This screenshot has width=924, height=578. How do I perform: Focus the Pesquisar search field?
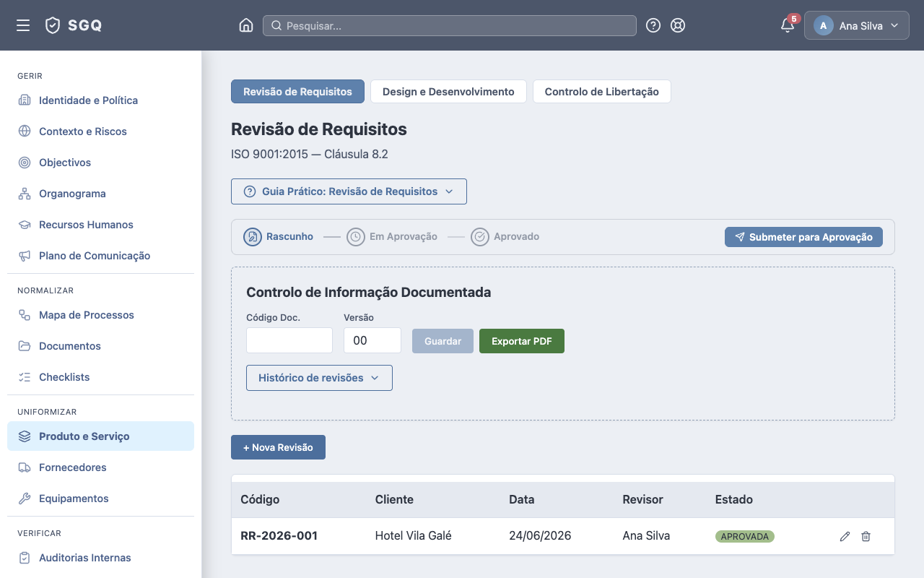click(450, 25)
